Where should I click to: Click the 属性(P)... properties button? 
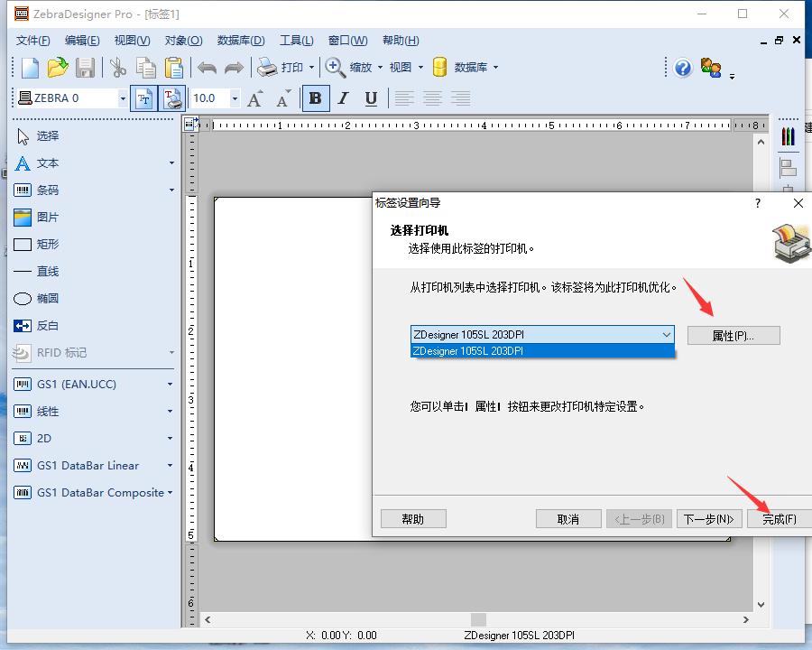pyautogui.click(x=733, y=336)
